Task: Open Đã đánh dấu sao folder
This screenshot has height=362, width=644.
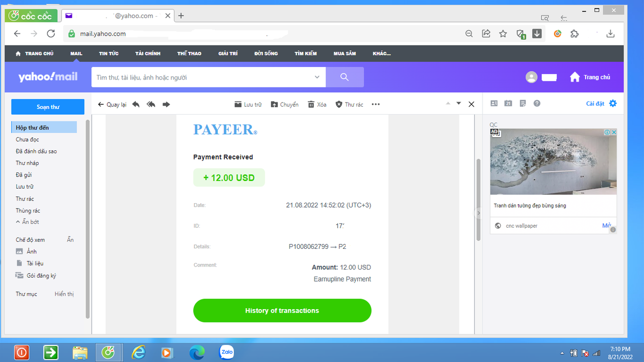Action: coord(36,151)
